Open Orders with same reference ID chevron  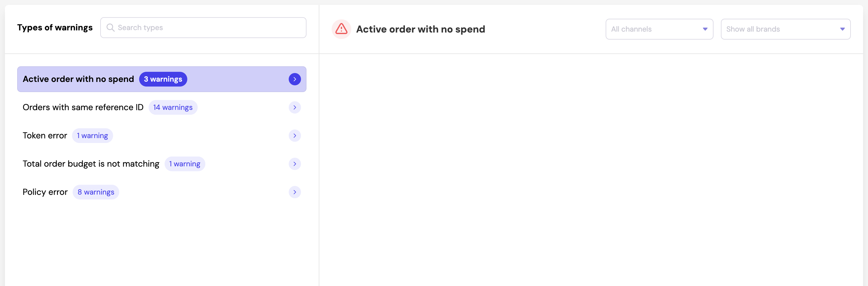[x=295, y=107]
